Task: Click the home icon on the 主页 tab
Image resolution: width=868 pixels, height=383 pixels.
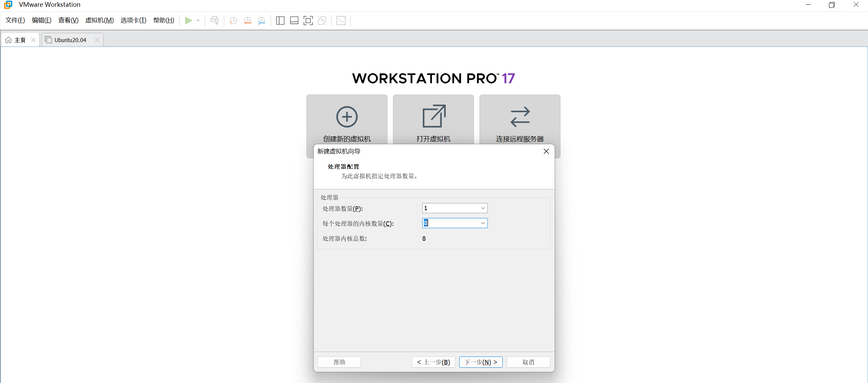Action: point(8,40)
